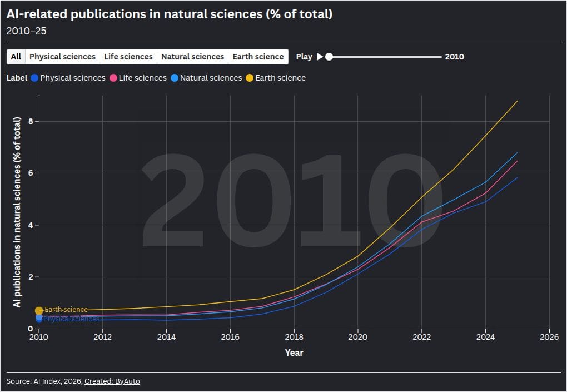Image resolution: width=567 pixels, height=392 pixels.
Task: Click the Label legend heading
Action: pyautogui.click(x=17, y=78)
